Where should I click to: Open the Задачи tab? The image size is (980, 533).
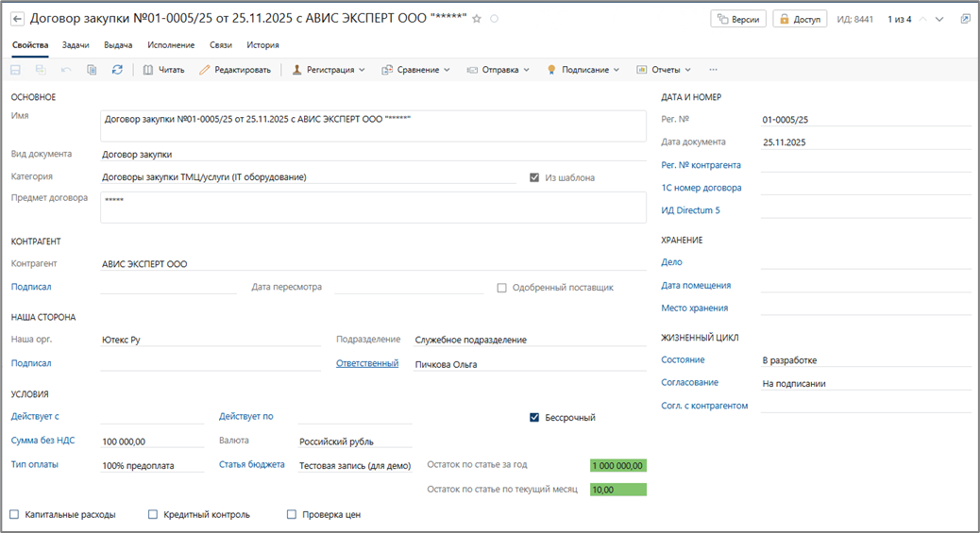tap(76, 45)
